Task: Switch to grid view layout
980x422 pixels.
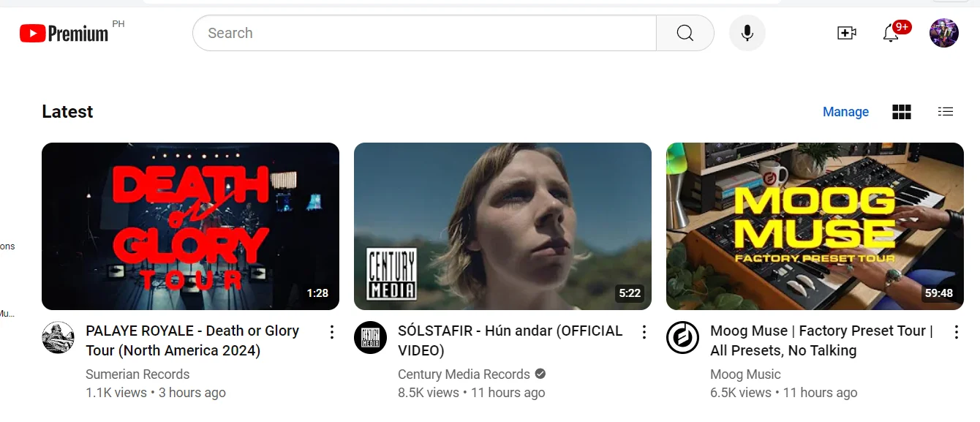Action: click(x=902, y=112)
